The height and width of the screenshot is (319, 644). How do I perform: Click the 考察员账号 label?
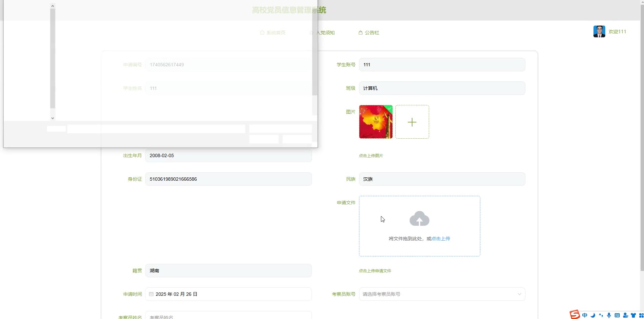point(344,294)
